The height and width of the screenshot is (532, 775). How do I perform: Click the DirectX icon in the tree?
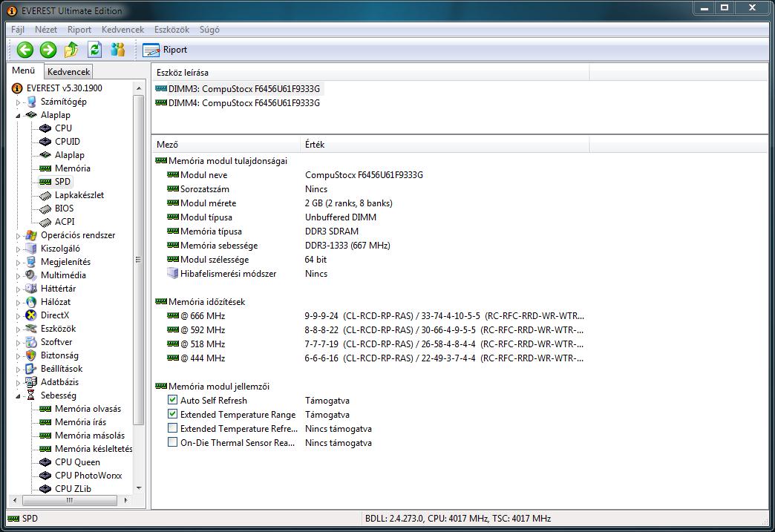click(31, 315)
